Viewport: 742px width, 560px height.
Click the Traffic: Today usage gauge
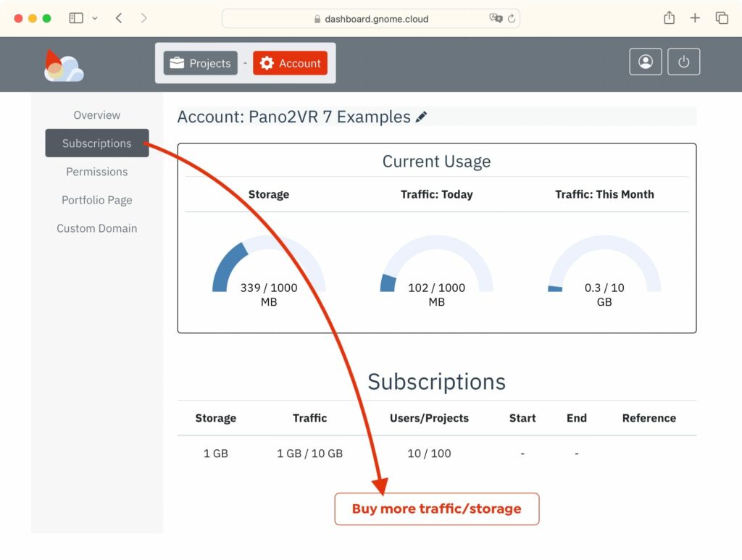coord(437,264)
